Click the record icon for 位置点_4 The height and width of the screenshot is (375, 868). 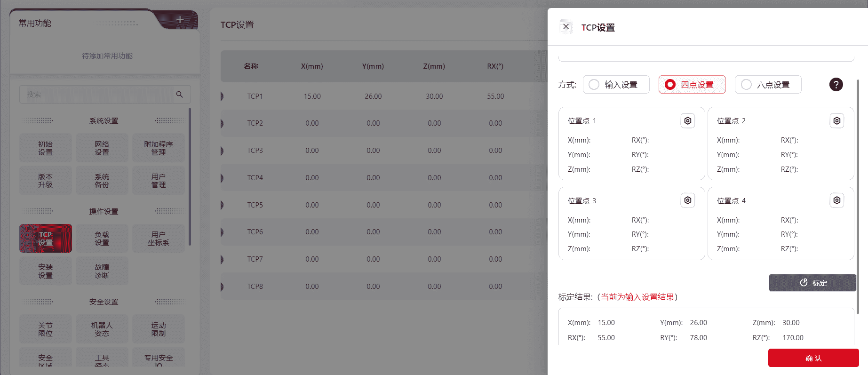(836, 200)
